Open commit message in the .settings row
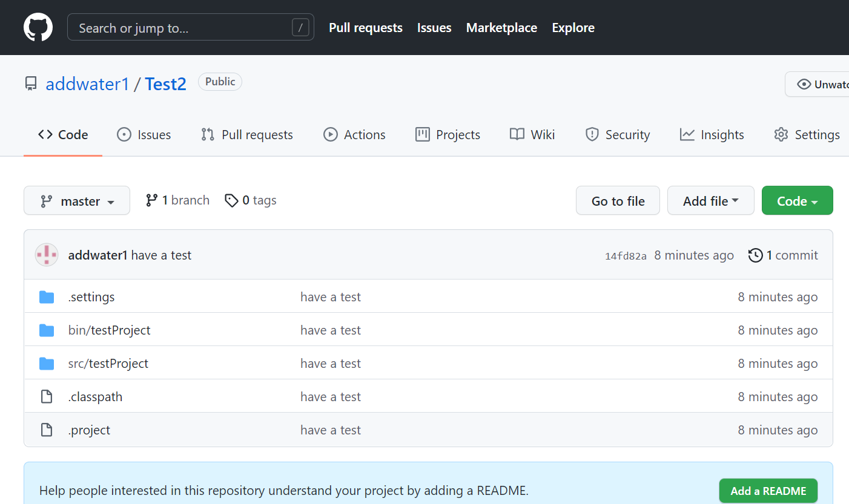Screen dimensions: 849x504 coord(331,297)
